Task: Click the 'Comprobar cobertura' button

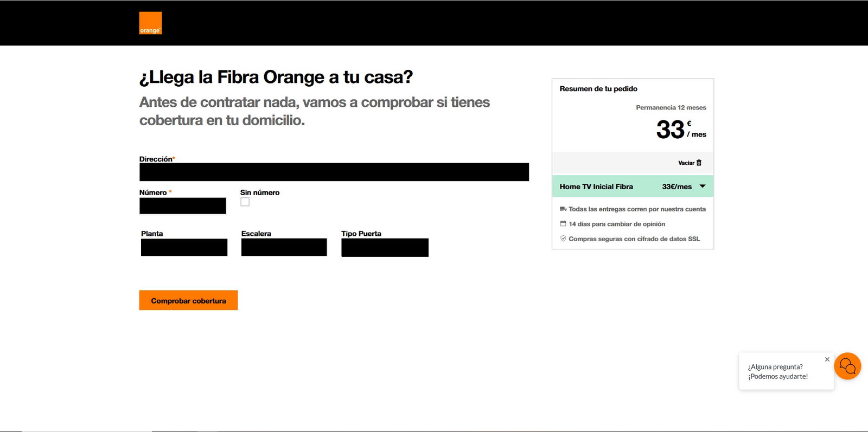Action: click(188, 300)
